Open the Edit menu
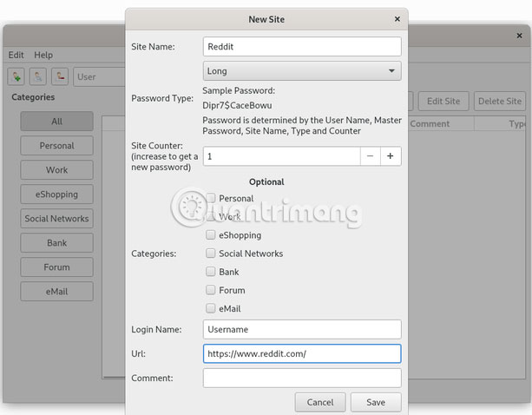Screen dimensions: 532x415 (16, 55)
